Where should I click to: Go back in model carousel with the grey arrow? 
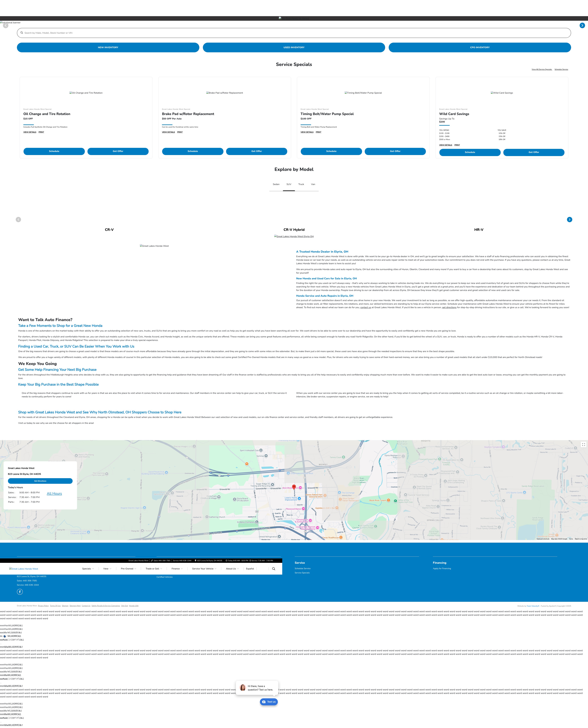pyautogui.click(x=18, y=219)
